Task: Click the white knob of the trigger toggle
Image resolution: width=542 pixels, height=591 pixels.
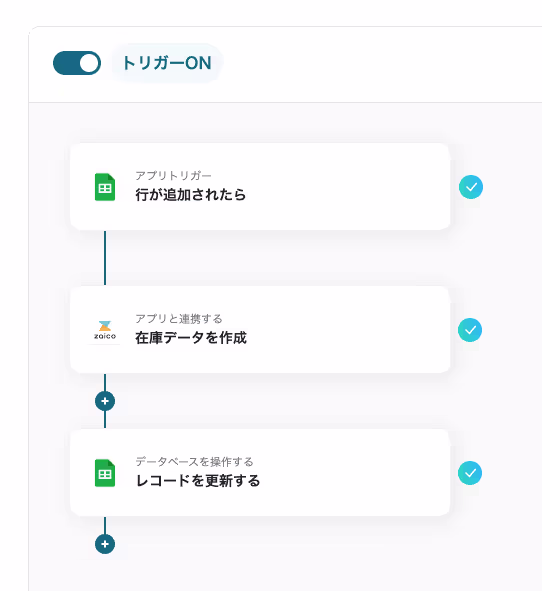Action: coord(89,63)
